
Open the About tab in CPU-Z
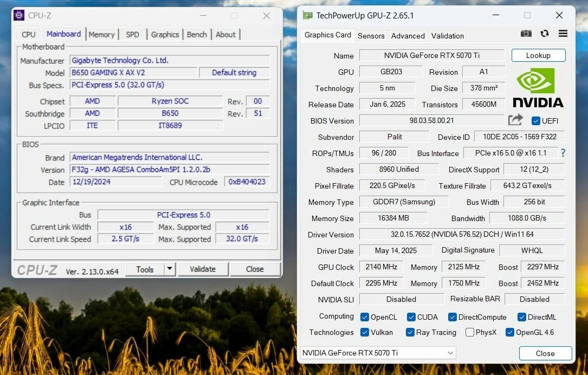225,35
